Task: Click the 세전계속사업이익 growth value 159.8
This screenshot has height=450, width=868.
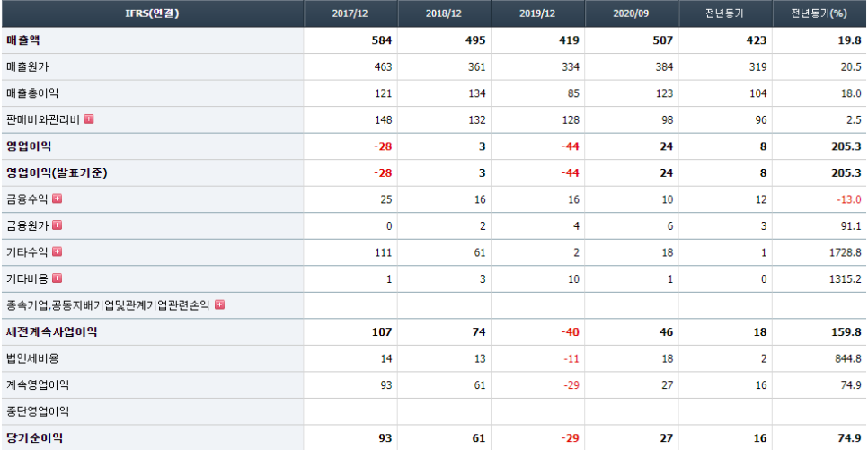Action: (846, 332)
